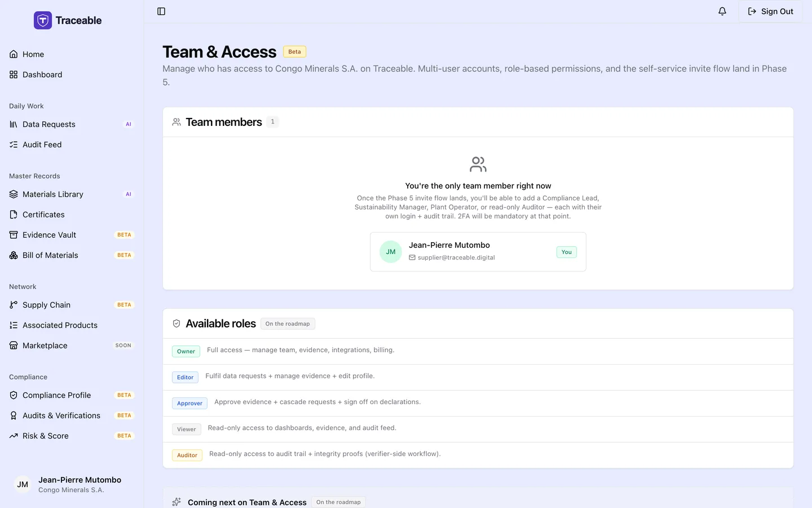This screenshot has width=812, height=508.
Task: Click the Home house icon
Action: (14, 54)
